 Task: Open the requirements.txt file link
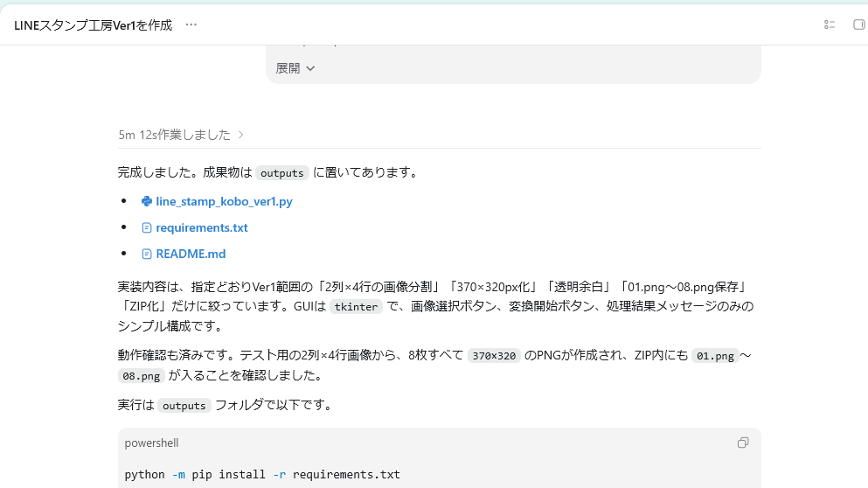click(202, 227)
